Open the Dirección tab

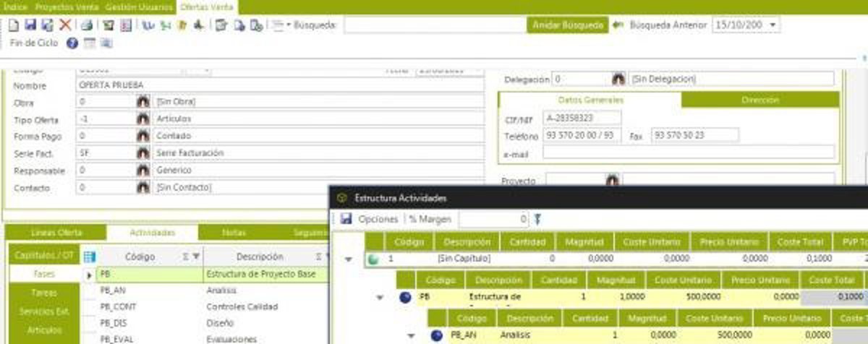click(x=759, y=100)
